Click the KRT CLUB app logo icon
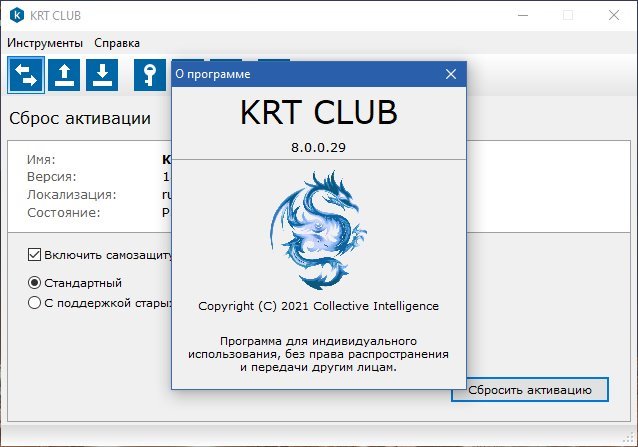The height and width of the screenshot is (447, 638). [17, 15]
